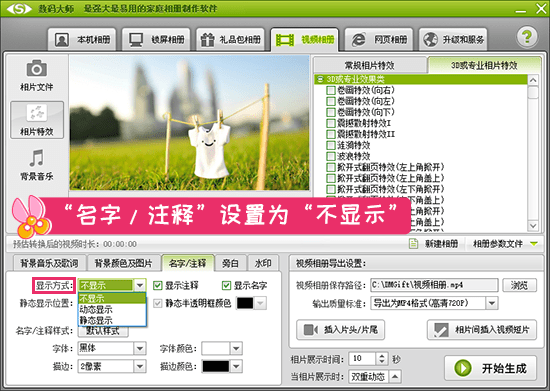Check 涟漪特效 checkbox
This screenshot has height=391, width=550.
coord(331,145)
